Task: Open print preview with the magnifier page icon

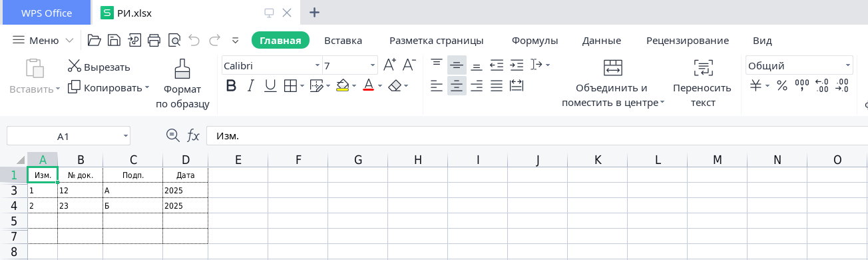Action: pyautogui.click(x=174, y=40)
